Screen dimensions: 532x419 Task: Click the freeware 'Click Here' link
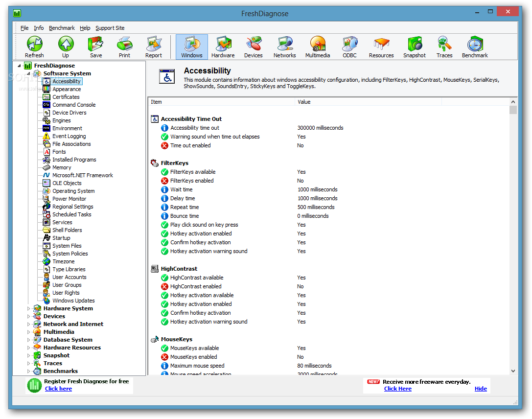click(x=397, y=389)
